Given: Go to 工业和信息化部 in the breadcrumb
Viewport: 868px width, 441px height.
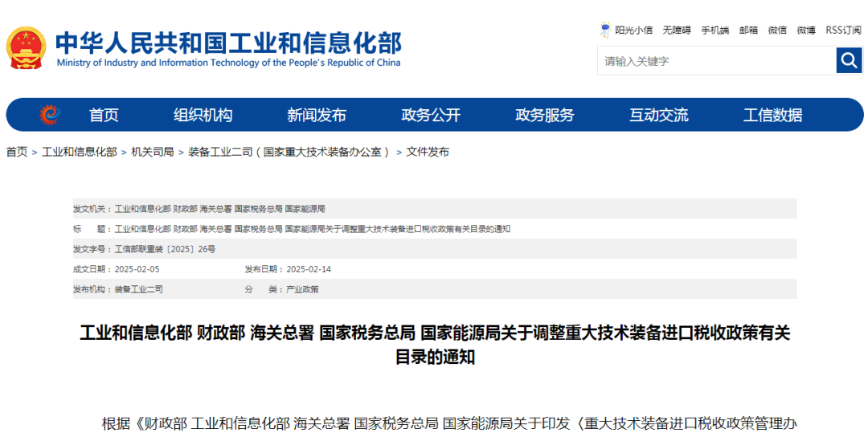Looking at the screenshot, I should [x=80, y=152].
